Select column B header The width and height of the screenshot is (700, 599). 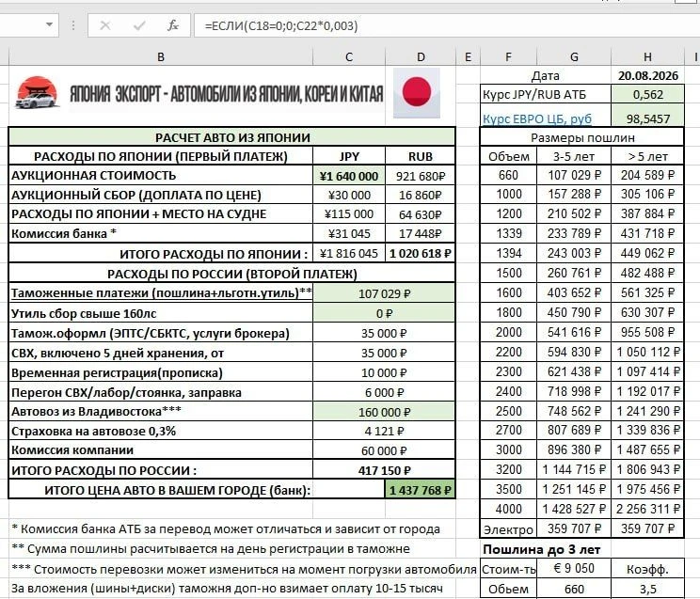pos(161,57)
